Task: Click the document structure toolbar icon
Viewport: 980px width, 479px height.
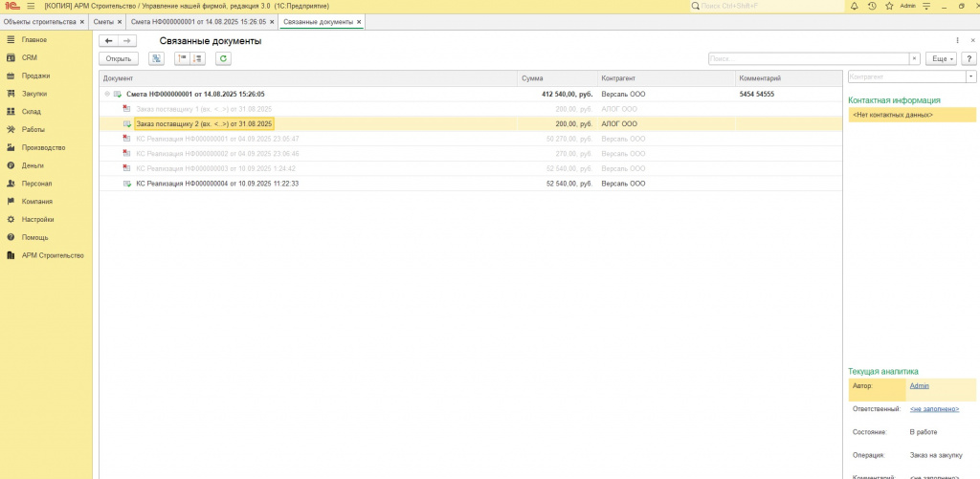Action: click(x=156, y=58)
